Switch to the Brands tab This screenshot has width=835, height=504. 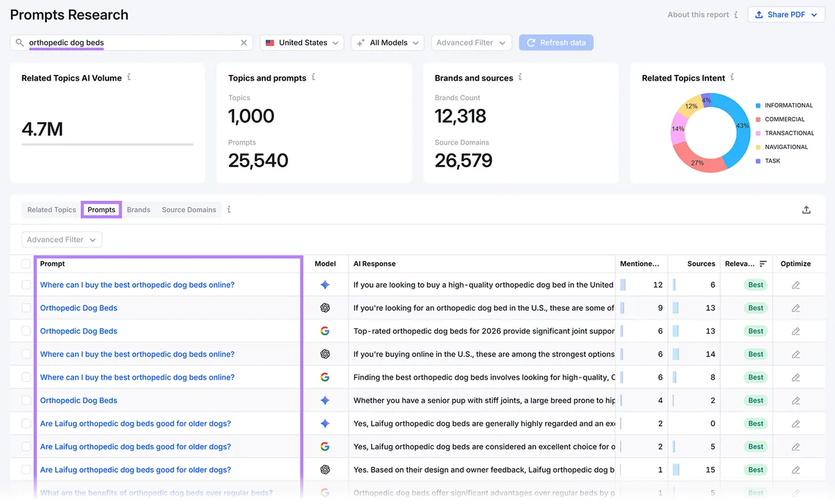[138, 210]
